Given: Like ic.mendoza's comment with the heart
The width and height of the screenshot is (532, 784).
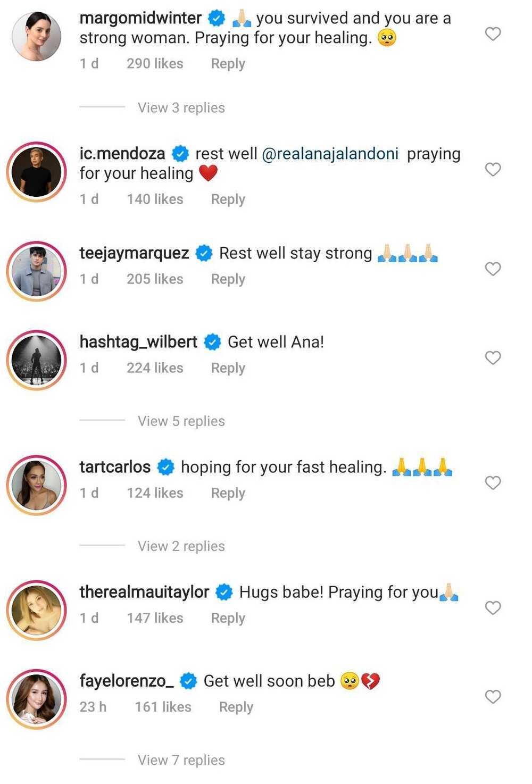Looking at the screenshot, I should click(x=493, y=170).
